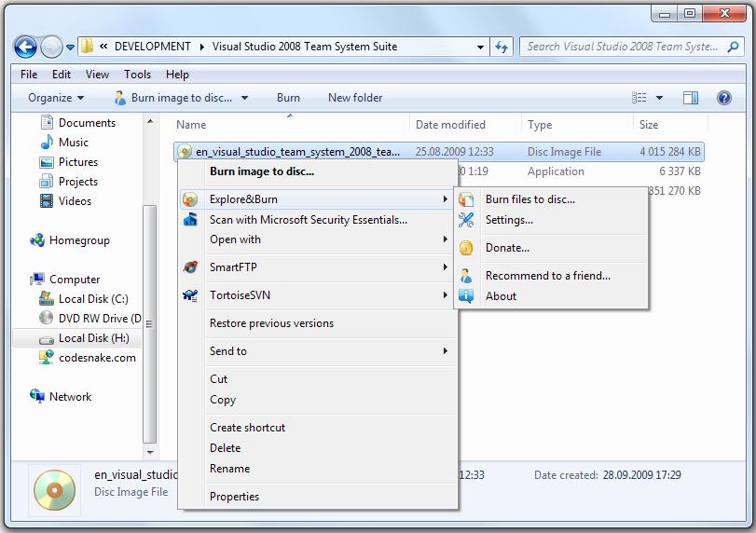Click the New folder button
This screenshot has height=533, width=756.
[355, 98]
